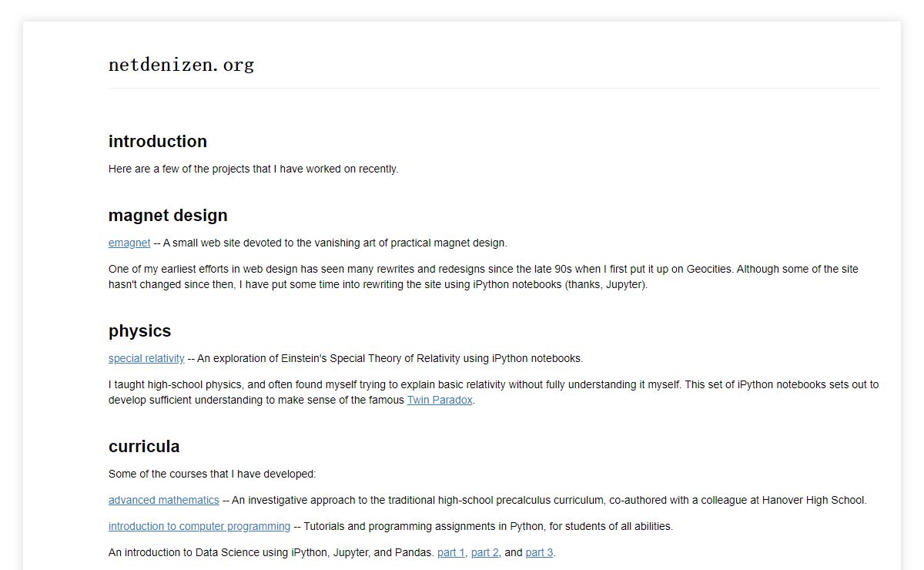924x570 pixels.
Task: Click 'Some of the courses that I have developed' line
Action: click(x=213, y=474)
